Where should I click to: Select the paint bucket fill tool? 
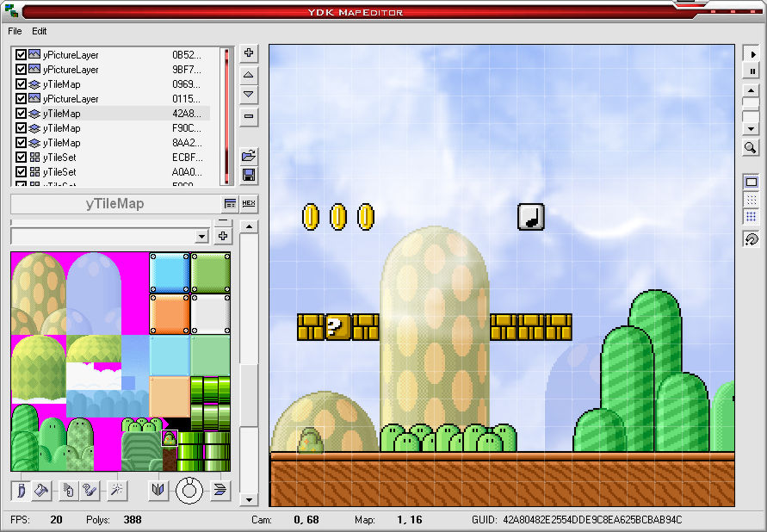[40, 491]
